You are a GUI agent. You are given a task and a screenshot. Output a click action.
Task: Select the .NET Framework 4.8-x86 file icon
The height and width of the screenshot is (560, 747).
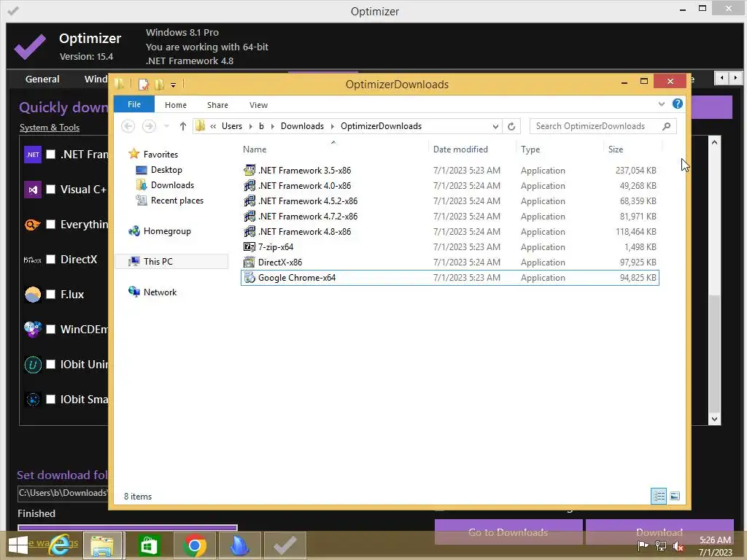coord(249,231)
